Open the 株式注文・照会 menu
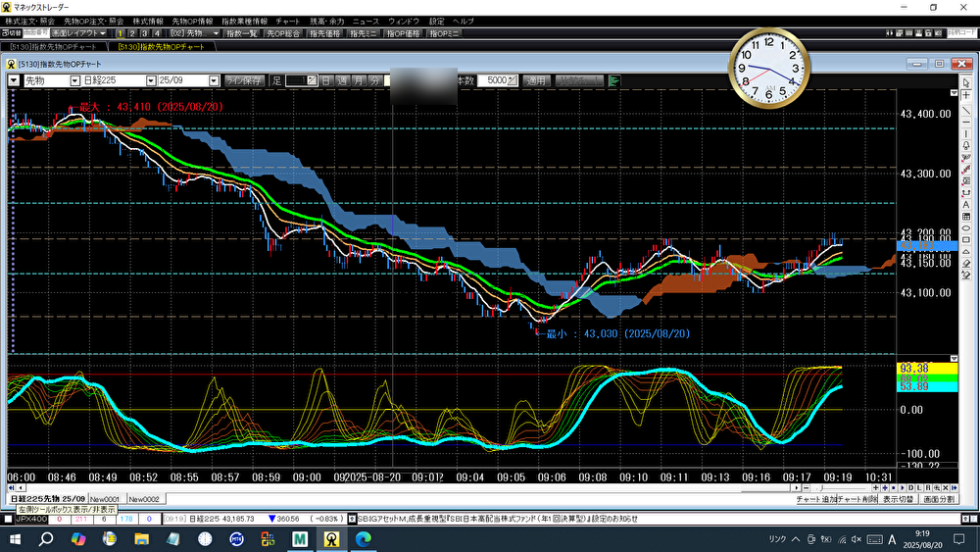The width and height of the screenshot is (980, 552). click(x=30, y=22)
